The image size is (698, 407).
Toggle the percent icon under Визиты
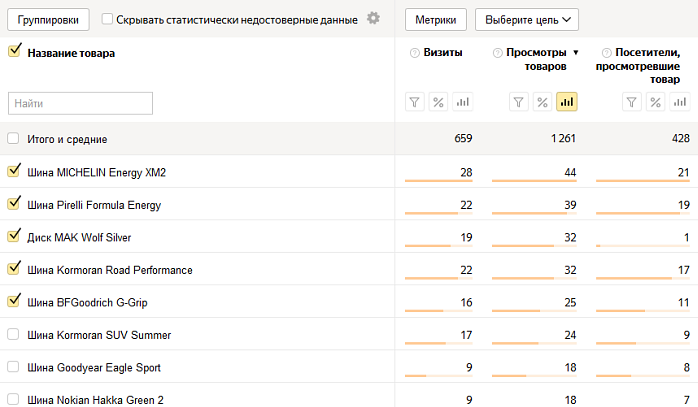point(438,102)
